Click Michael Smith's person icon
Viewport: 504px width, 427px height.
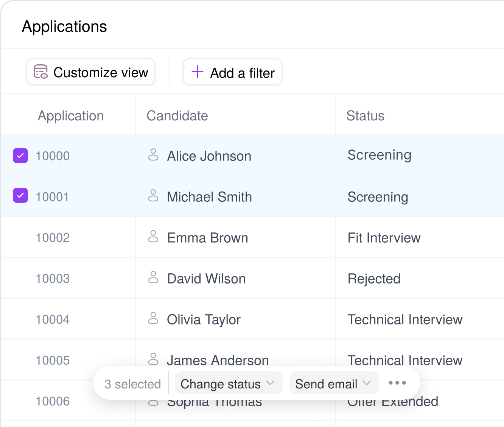coord(153,196)
